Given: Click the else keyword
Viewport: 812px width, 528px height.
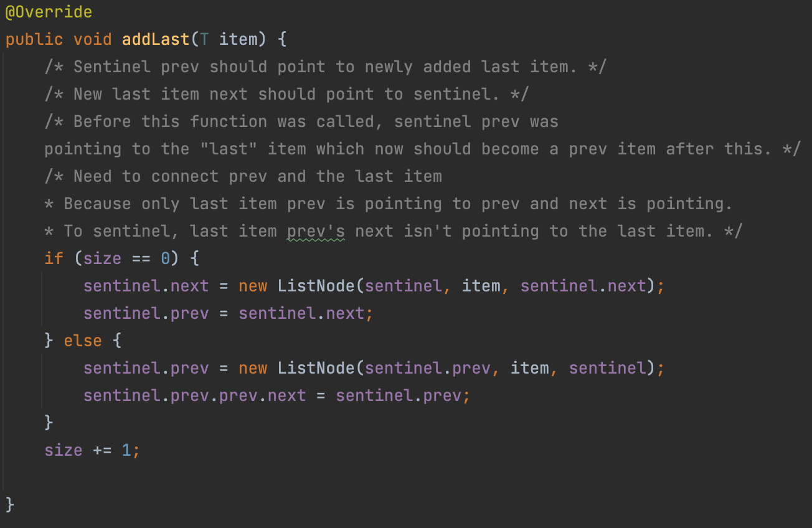Looking at the screenshot, I should coord(83,341).
